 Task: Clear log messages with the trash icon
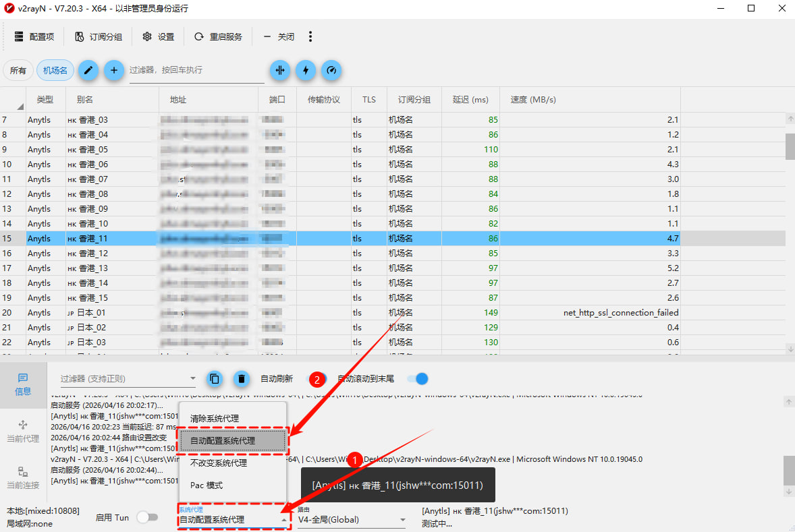pyautogui.click(x=242, y=378)
